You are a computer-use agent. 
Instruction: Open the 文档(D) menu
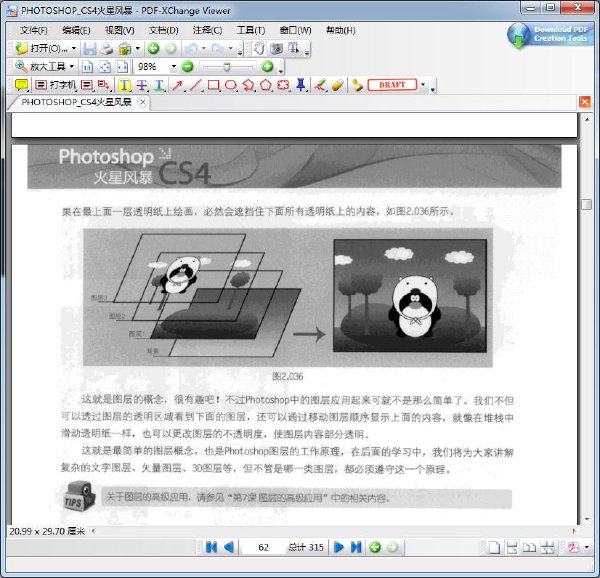[x=164, y=30]
